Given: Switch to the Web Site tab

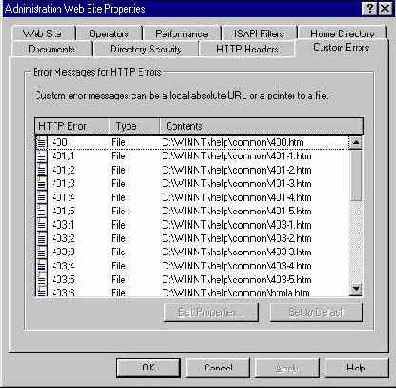Looking at the screenshot, I should click(x=42, y=34).
